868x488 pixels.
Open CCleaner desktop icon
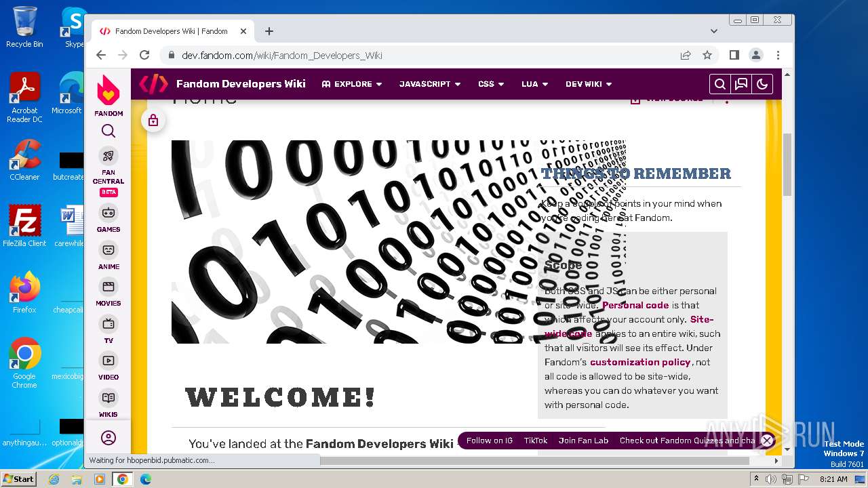tap(24, 161)
